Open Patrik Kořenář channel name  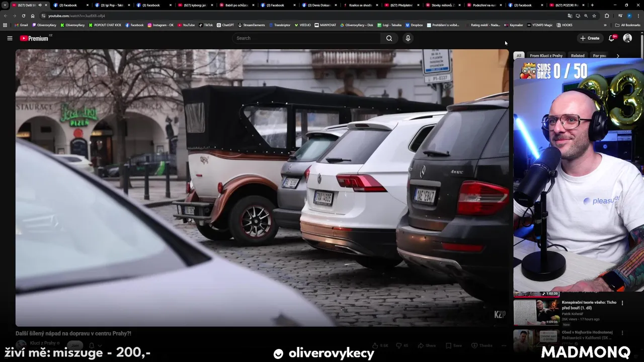coord(573,314)
